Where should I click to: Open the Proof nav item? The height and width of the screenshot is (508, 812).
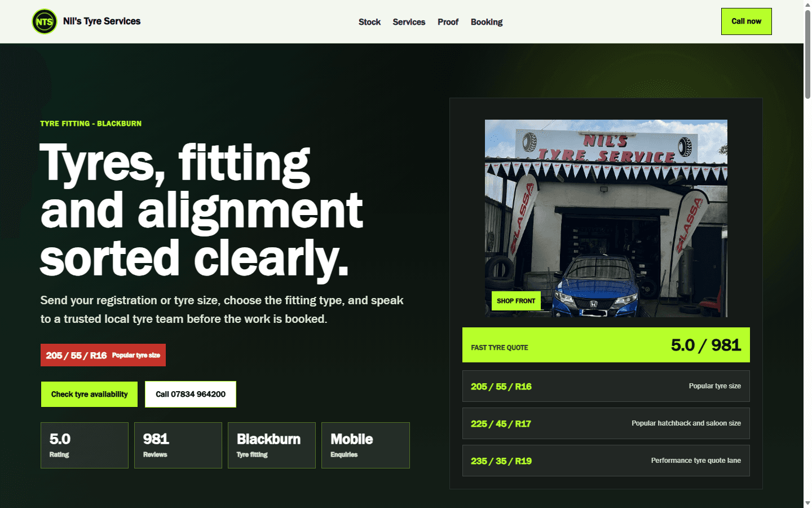[448, 22]
